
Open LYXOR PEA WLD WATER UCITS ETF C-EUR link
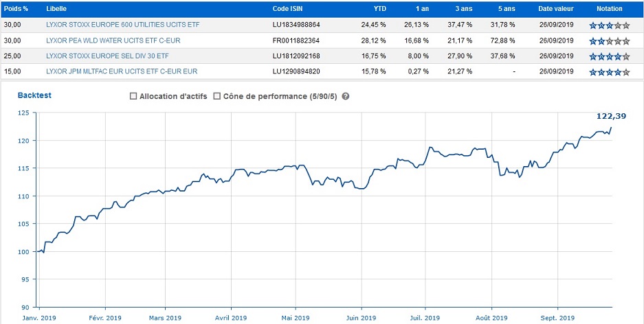pos(113,40)
